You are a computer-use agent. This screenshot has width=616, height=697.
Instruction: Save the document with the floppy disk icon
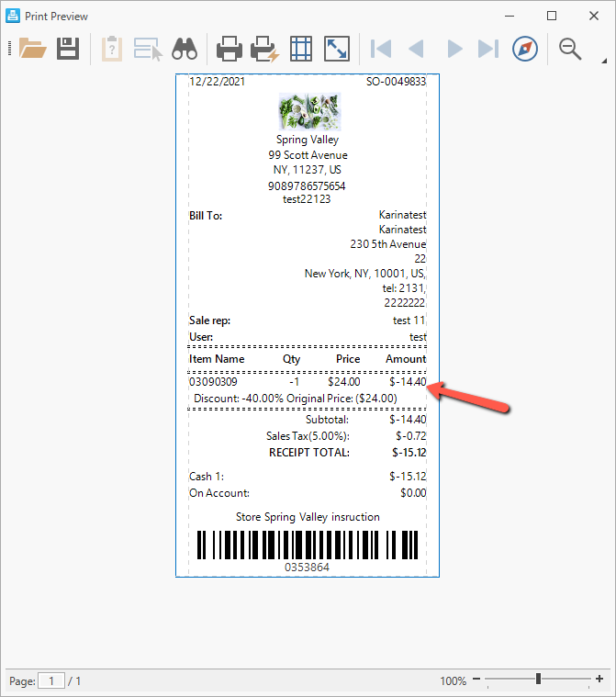coord(68,49)
